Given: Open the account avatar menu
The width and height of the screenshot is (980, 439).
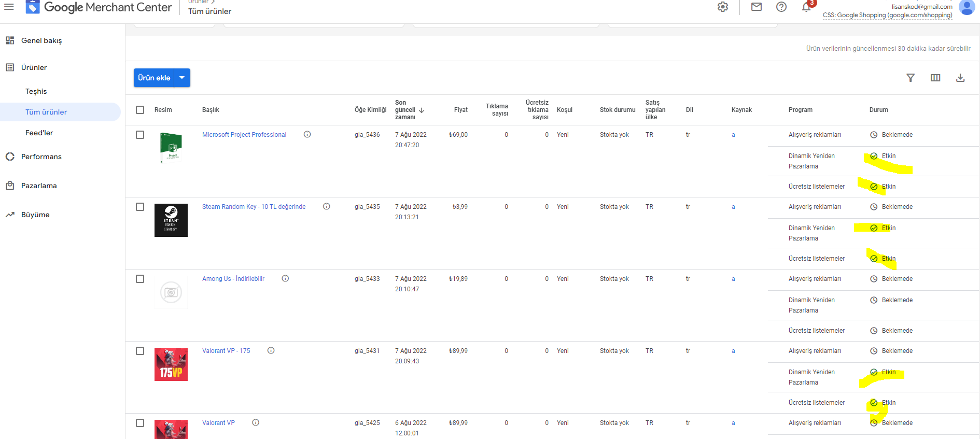Looking at the screenshot, I should tap(967, 7).
